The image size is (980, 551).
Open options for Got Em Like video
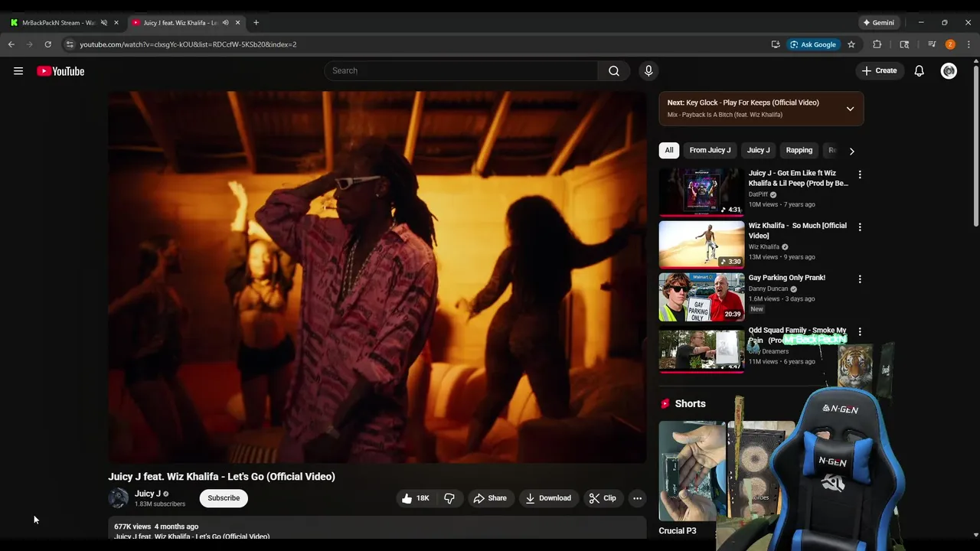(860, 174)
